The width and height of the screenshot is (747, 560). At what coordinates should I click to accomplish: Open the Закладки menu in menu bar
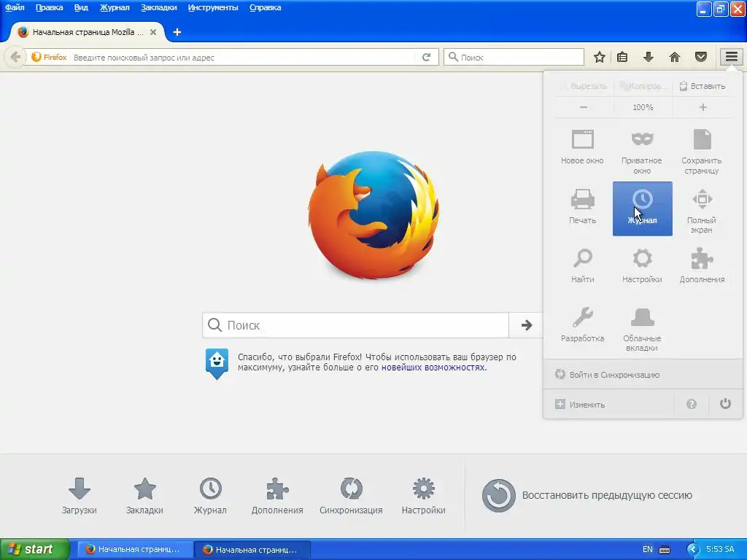click(158, 7)
